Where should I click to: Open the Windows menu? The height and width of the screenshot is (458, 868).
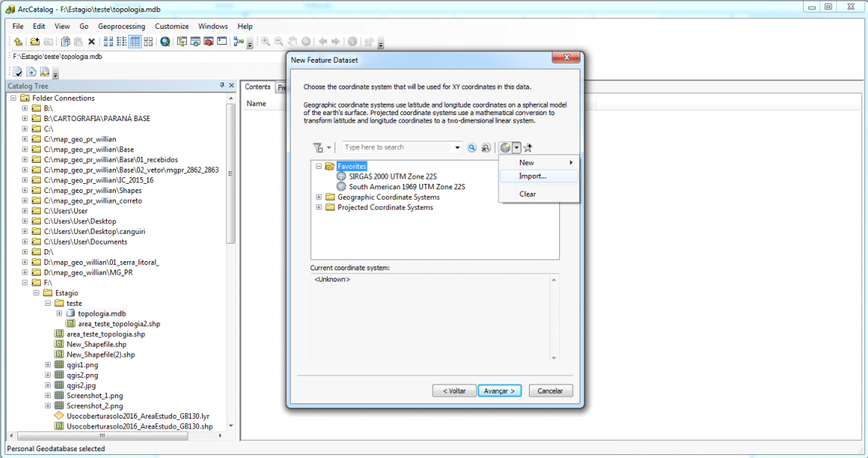point(213,26)
